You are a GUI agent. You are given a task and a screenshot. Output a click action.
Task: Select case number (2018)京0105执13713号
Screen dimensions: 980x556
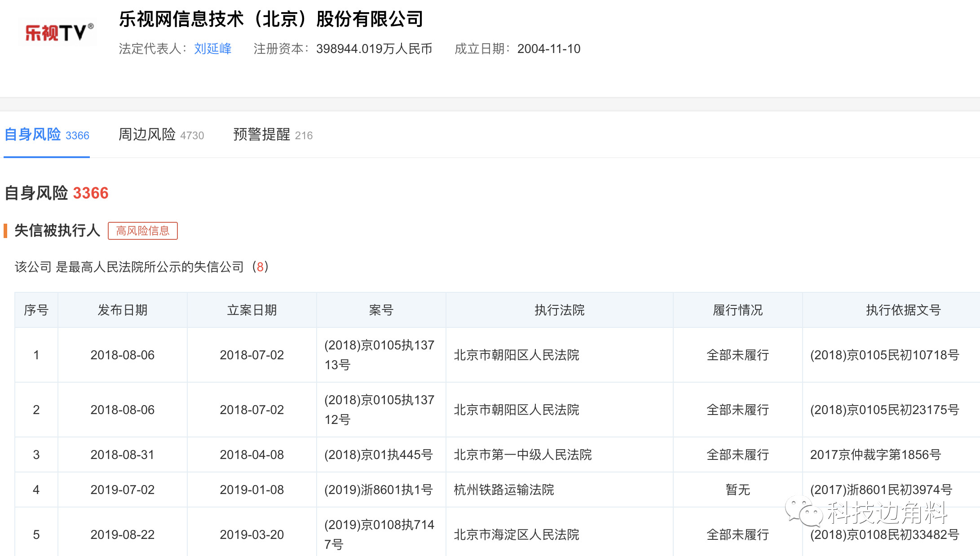(380, 355)
